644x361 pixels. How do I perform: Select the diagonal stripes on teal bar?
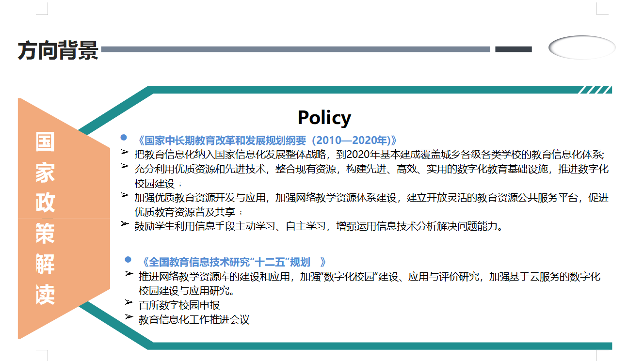[595, 90]
